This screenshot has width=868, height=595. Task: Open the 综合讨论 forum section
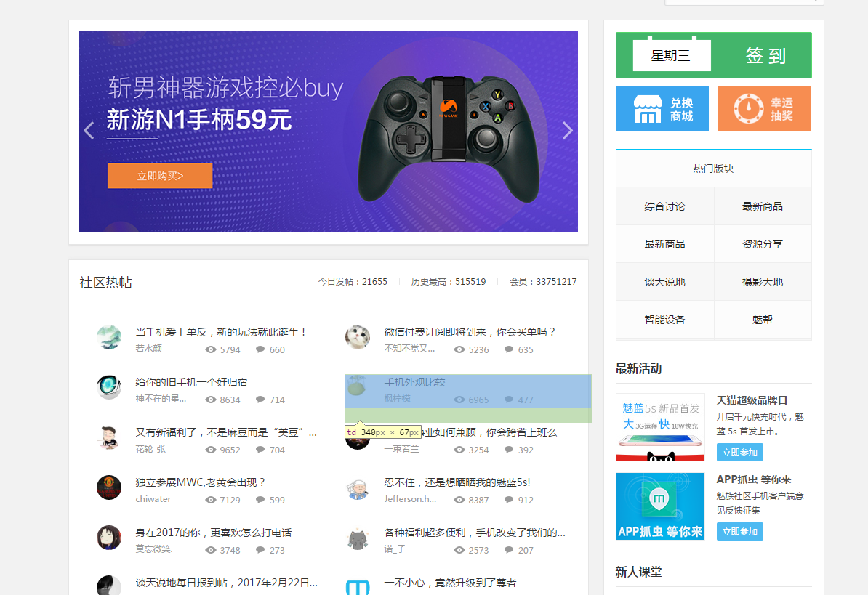[x=664, y=206]
